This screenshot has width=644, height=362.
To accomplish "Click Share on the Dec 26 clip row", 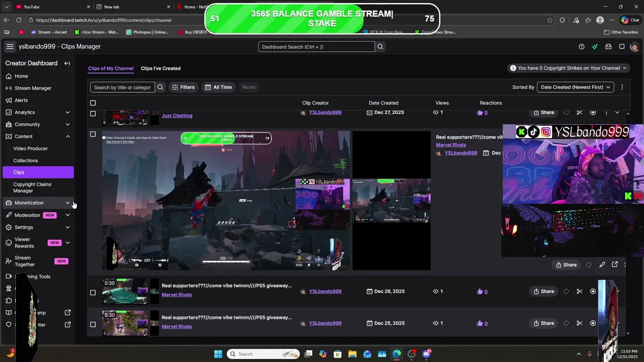I will (544, 291).
